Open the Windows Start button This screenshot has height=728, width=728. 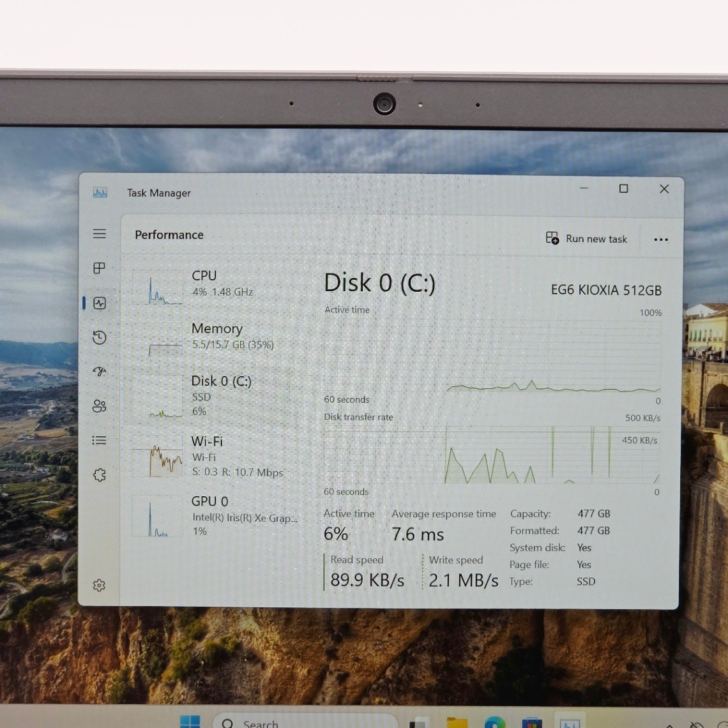click(190, 721)
